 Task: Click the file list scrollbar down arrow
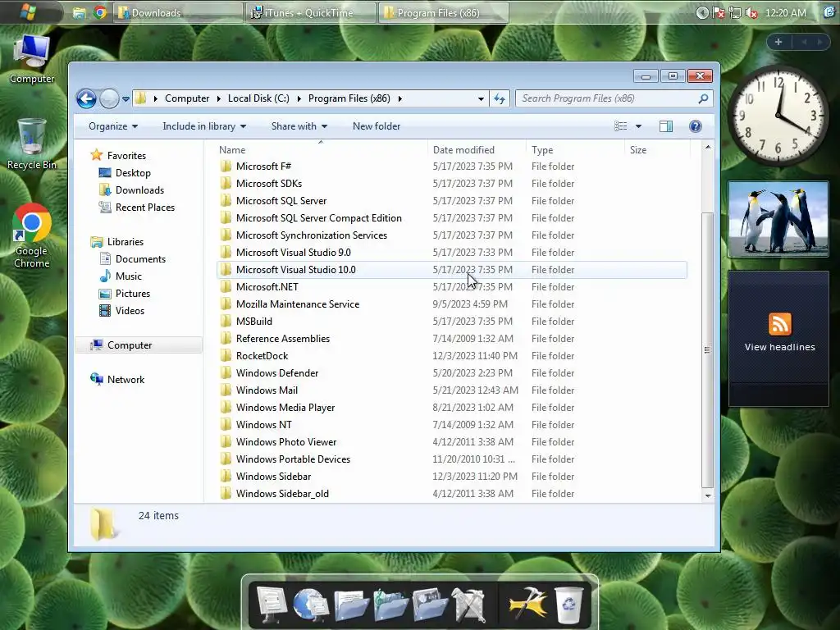coord(708,495)
